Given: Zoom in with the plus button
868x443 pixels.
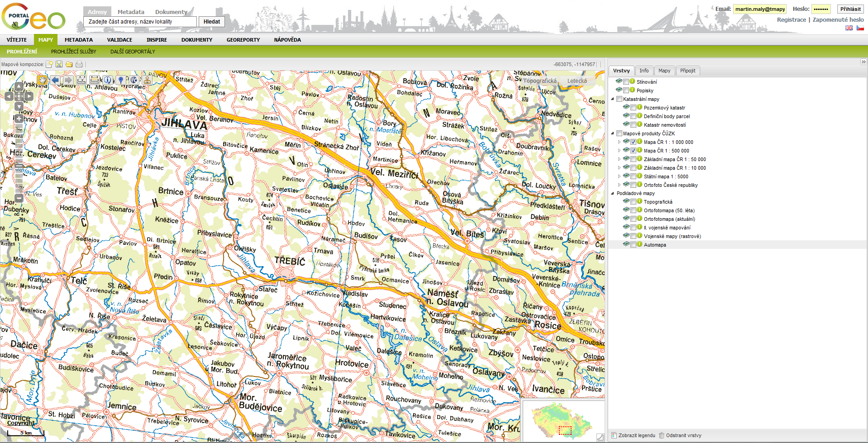Looking at the screenshot, I should [x=19, y=119].
